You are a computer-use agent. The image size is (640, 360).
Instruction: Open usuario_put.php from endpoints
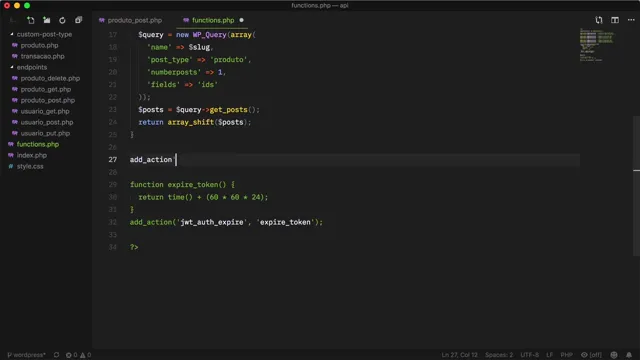pyautogui.click(x=45, y=133)
